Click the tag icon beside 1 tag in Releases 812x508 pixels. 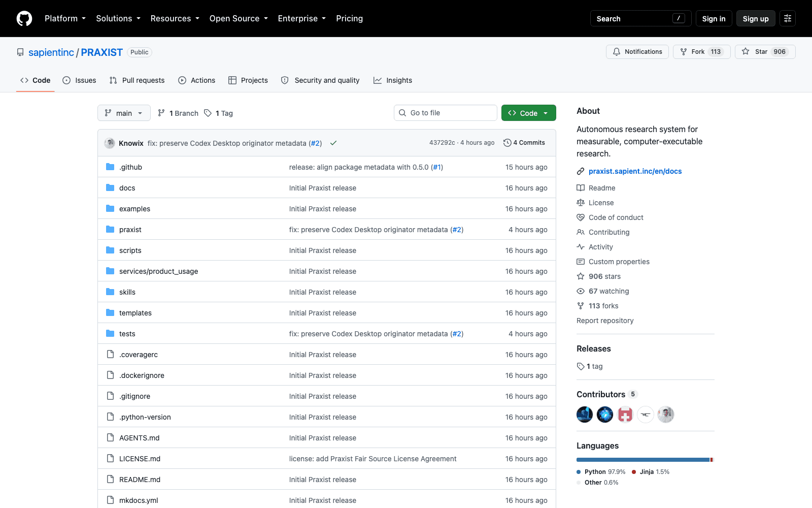(x=581, y=366)
